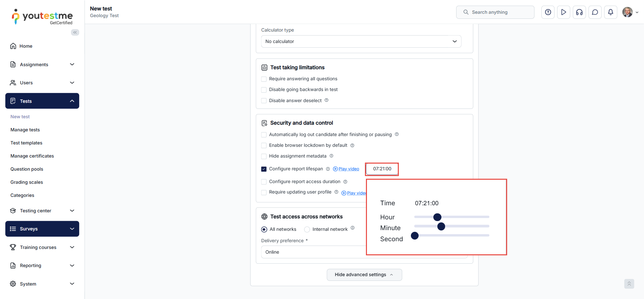Uncheck Configure report lifespan checkbox
Viewport: 644px width, 299px height.
coord(264,169)
